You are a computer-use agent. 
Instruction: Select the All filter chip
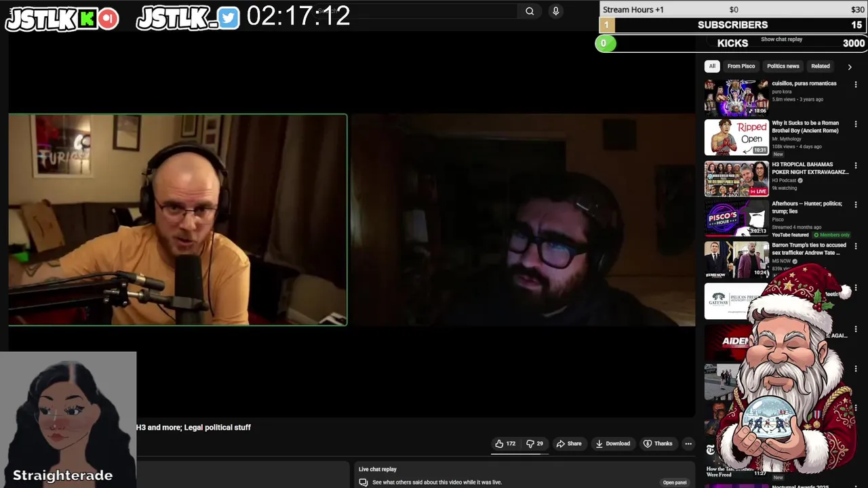coord(712,66)
